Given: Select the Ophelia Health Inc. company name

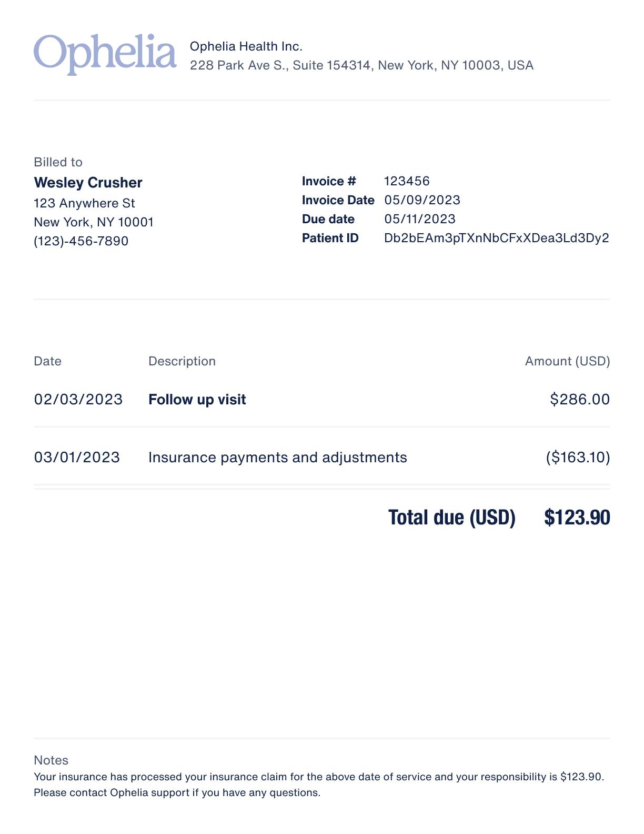Looking at the screenshot, I should (246, 46).
